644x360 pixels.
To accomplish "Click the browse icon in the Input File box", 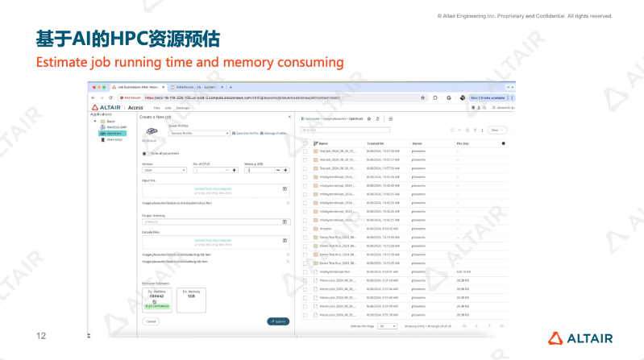I will (285, 188).
